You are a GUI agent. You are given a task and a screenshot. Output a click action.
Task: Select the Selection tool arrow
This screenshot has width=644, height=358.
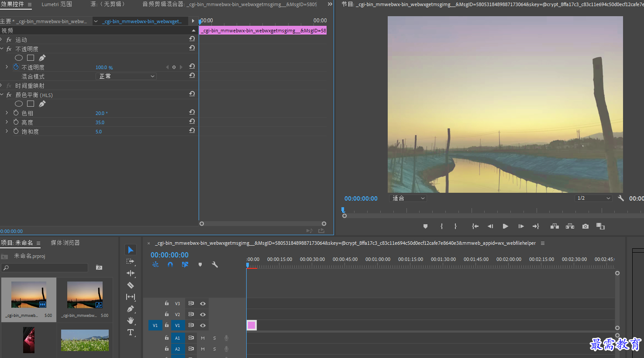(x=131, y=250)
